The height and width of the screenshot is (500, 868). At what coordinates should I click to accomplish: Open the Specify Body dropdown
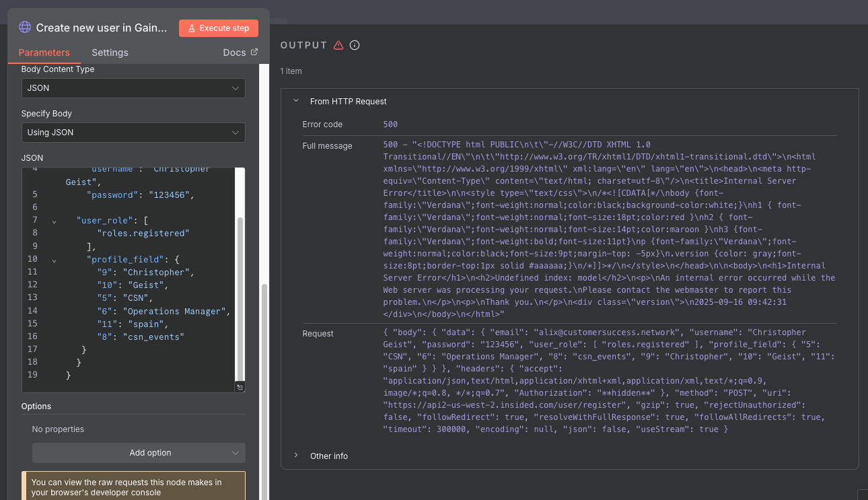pos(133,133)
